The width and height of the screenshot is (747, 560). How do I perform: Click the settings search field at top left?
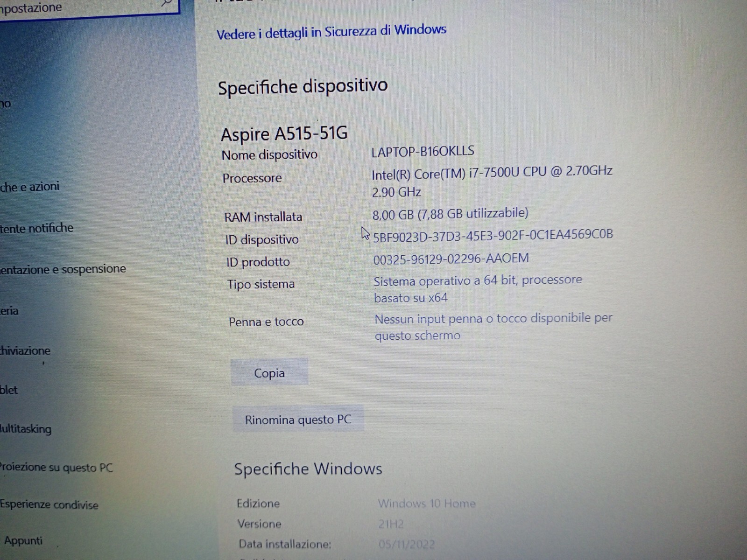[x=89, y=8]
